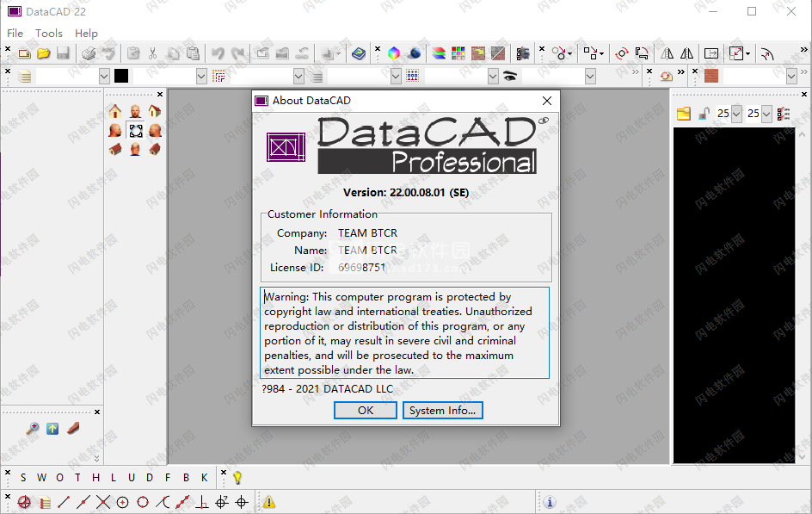Click OK in About DataCAD dialog

point(366,411)
